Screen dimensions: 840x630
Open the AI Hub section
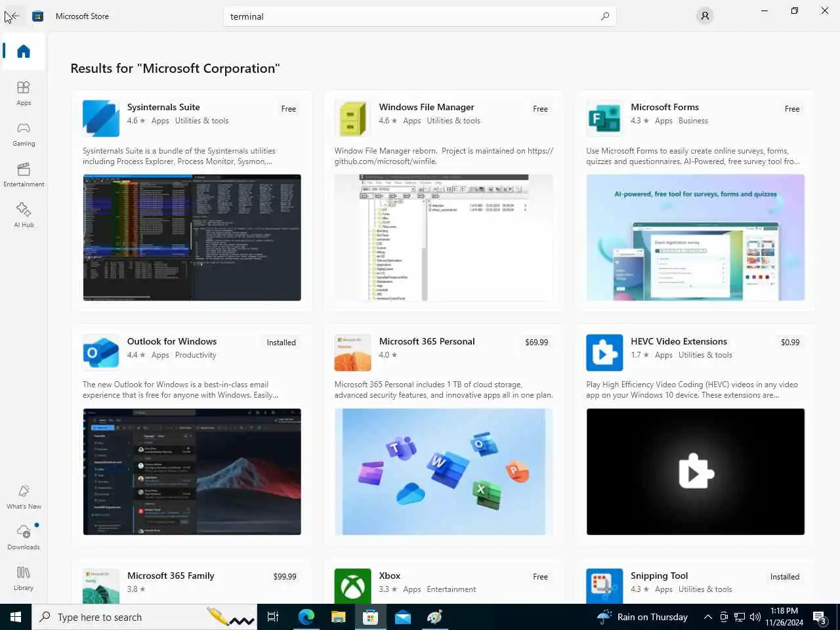tap(24, 215)
